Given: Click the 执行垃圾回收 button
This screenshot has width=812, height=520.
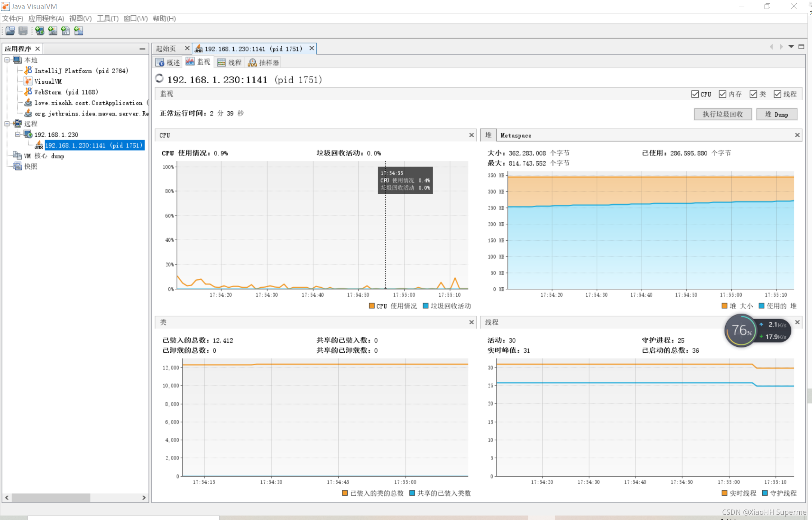Looking at the screenshot, I should 722,114.
